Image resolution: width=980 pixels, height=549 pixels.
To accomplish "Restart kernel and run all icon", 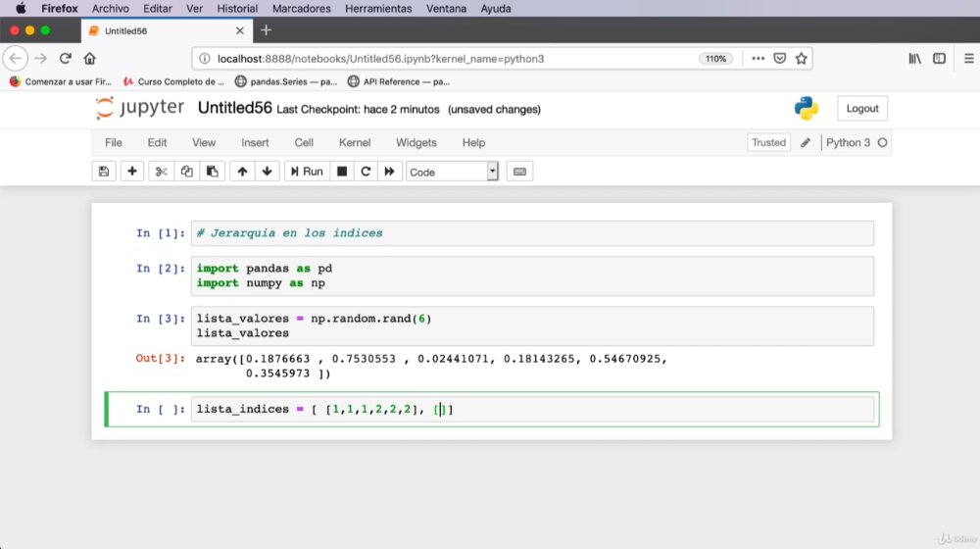I will pos(389,172).
